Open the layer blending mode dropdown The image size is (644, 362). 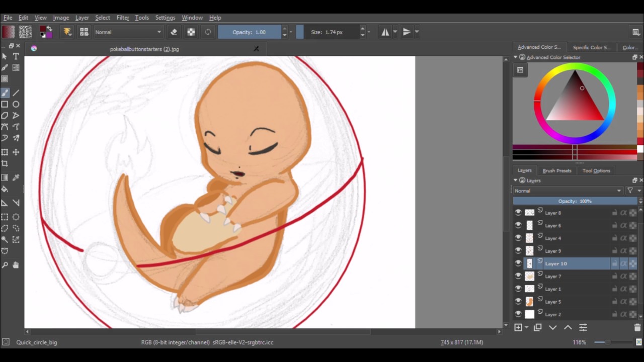[568, 191]
